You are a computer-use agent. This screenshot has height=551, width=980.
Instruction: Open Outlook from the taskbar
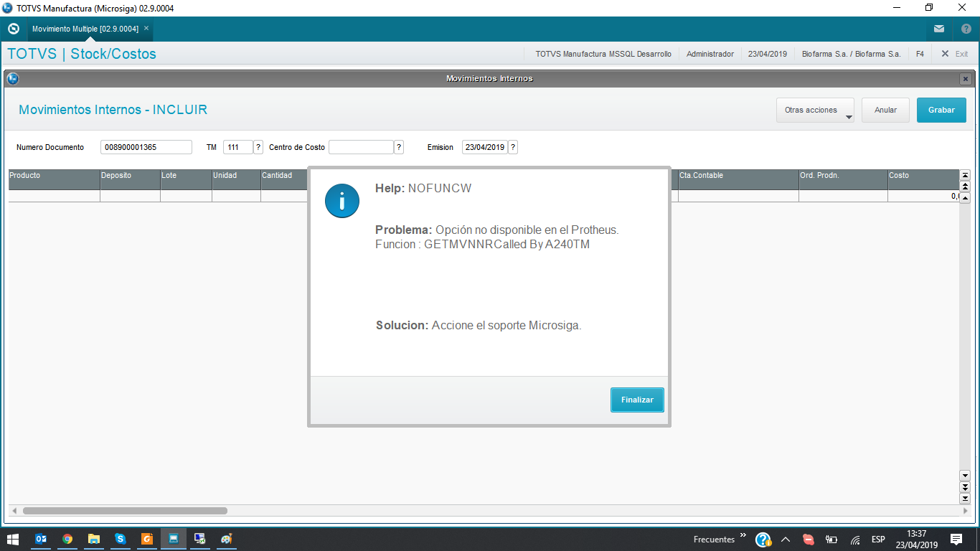pyautogui.click(x=42, y=539)
